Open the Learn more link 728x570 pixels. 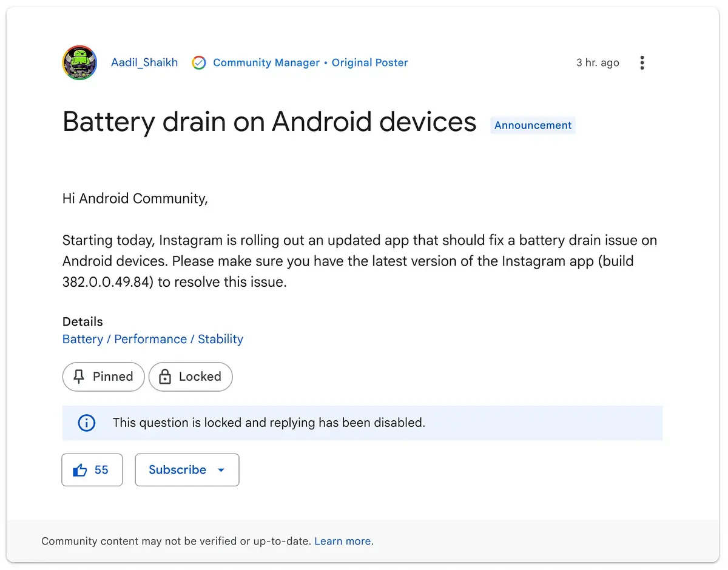343,541
